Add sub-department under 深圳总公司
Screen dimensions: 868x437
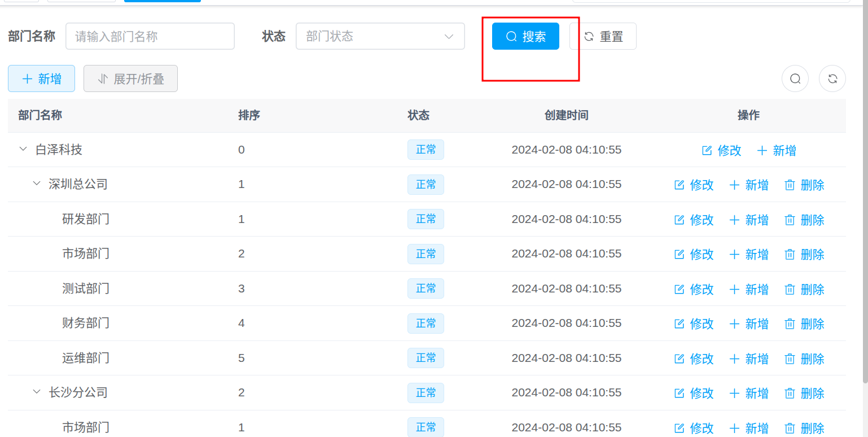point(749,185)
